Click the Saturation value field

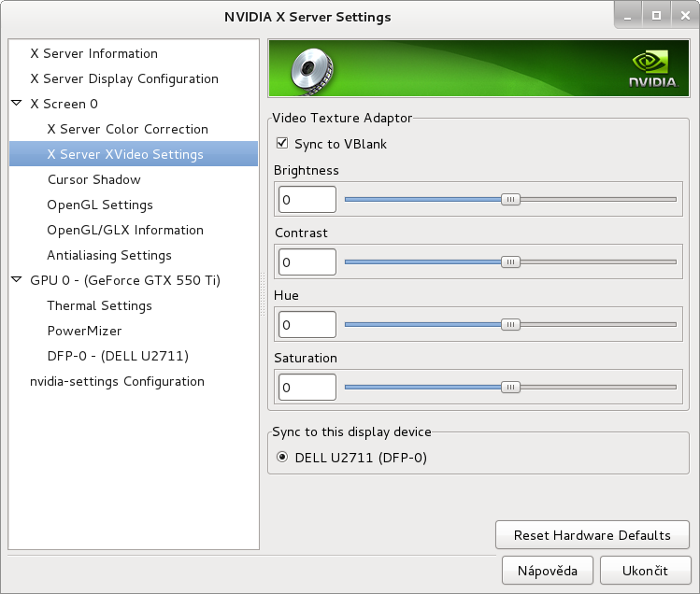(307, 387)
